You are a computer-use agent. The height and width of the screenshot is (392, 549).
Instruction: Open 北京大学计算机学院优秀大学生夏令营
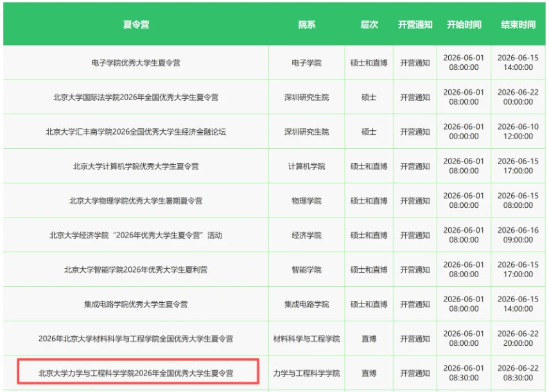click(x=136, y=166)
